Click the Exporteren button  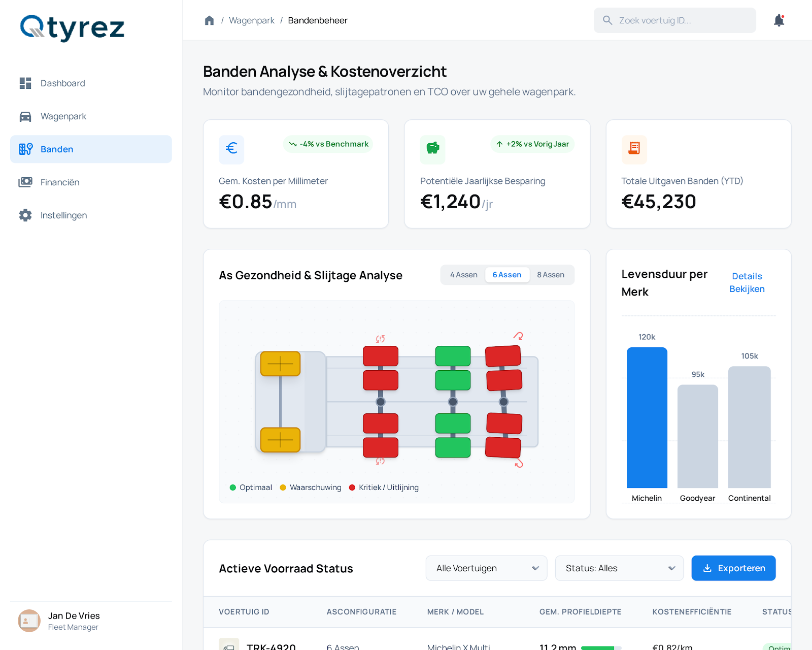[x=733, y=568]
